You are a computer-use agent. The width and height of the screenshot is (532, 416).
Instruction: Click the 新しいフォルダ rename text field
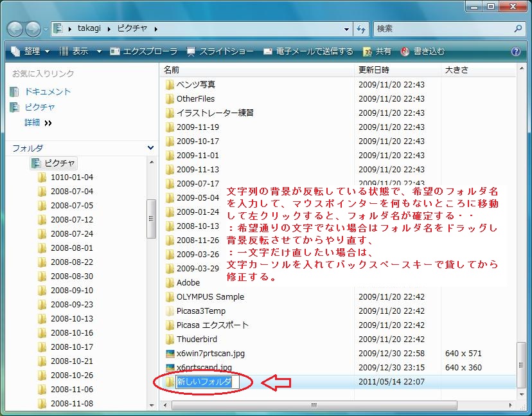pos(208,382)
